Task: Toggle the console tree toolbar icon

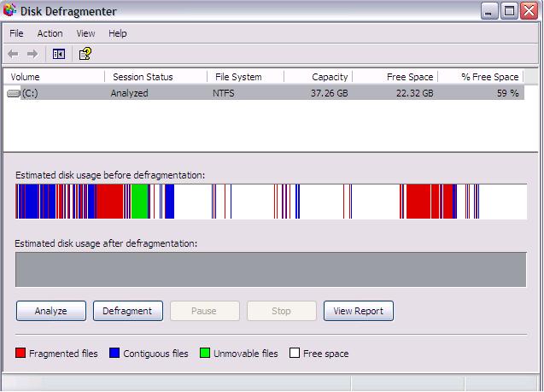Action: click(x=58, y=54)
